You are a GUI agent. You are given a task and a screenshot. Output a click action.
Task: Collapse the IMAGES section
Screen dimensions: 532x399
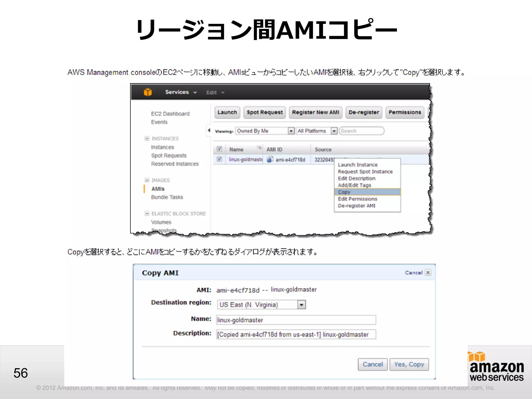click(x=147, y=180)
